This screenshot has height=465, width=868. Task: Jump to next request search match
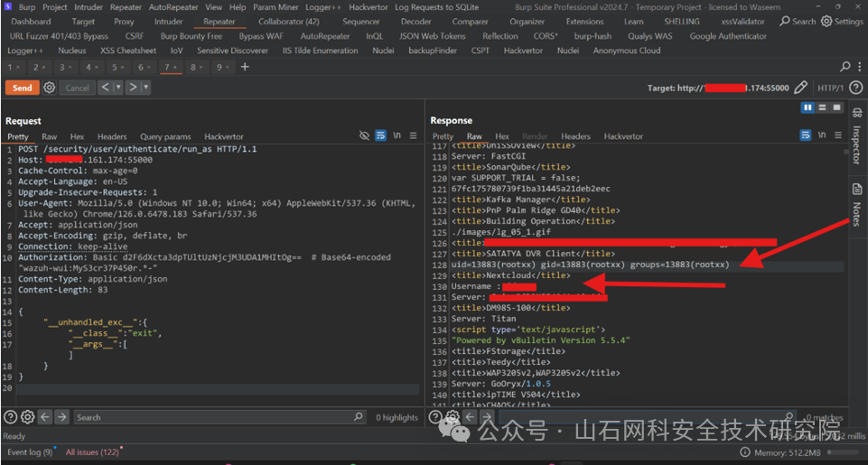(x=62, y=417)
